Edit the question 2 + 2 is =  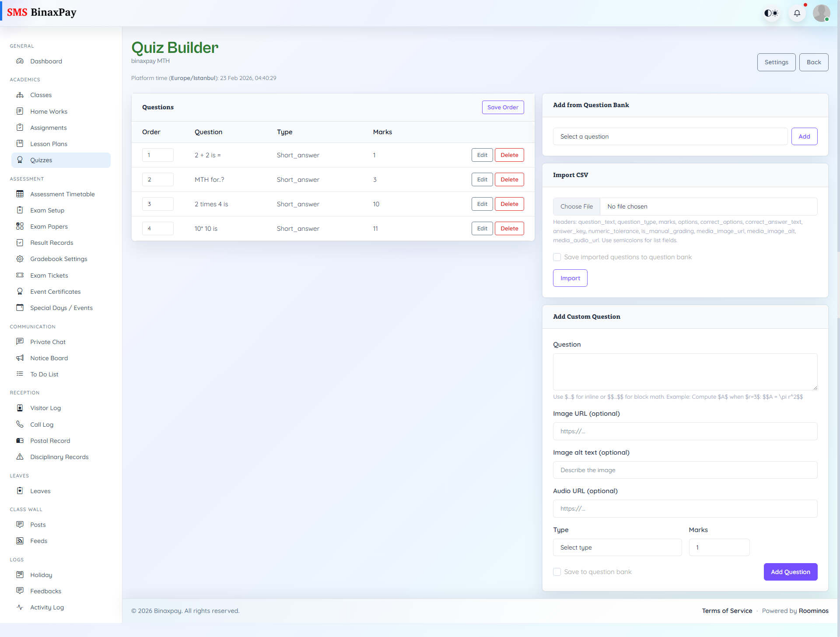pos(482,155)
